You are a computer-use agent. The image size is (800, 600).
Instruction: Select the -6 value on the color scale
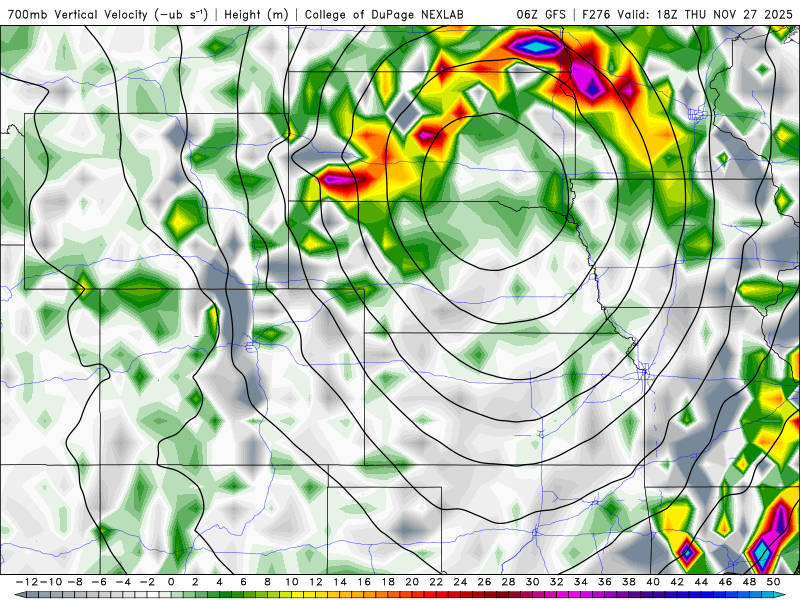(x=99, y=582)
